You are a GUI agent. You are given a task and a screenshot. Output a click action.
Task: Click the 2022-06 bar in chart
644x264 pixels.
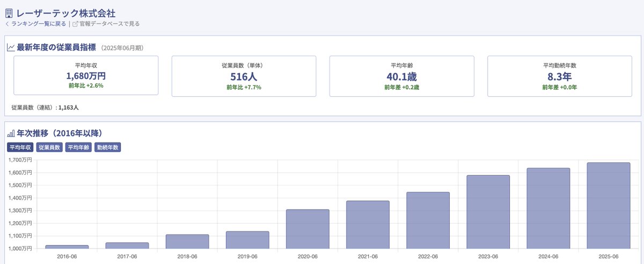coord(428,220)
